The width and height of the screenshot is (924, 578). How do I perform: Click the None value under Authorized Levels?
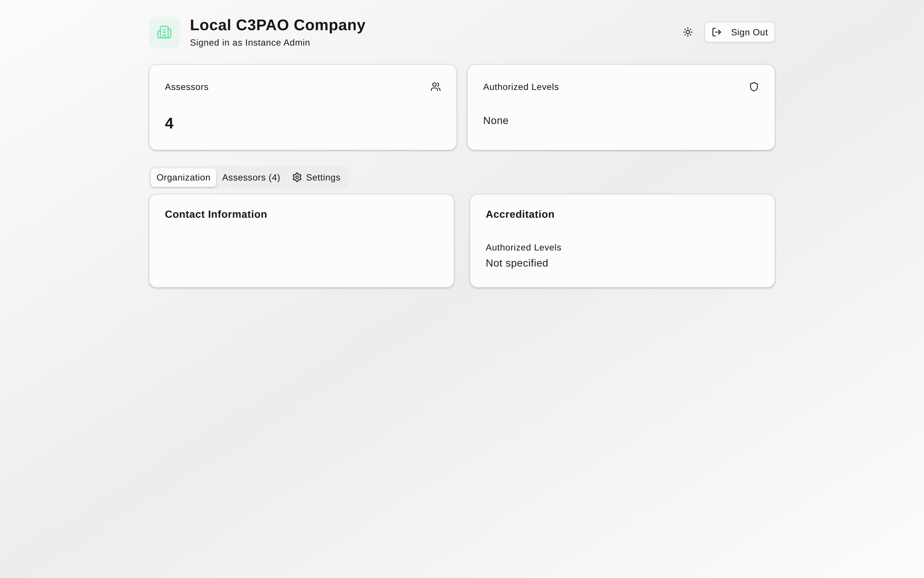click(x=496, y=120)
